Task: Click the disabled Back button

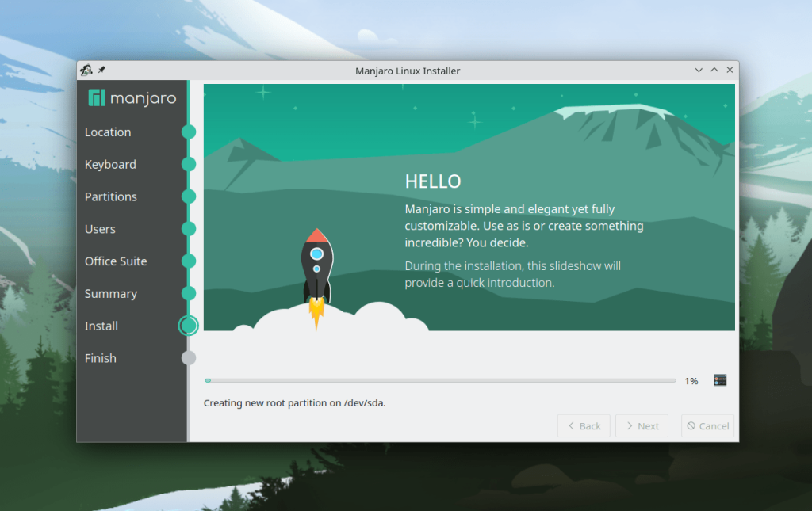Action: [584, 425]
